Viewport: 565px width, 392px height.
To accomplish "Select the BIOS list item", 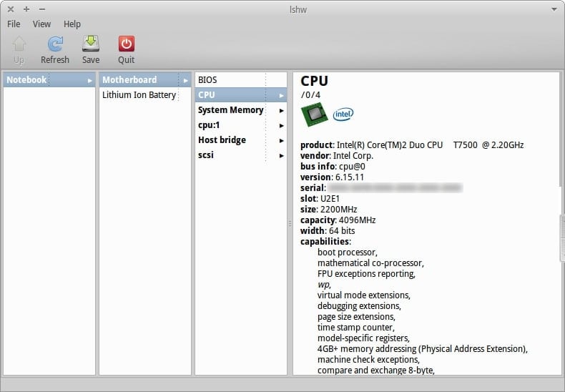I will tap(241, 80).
